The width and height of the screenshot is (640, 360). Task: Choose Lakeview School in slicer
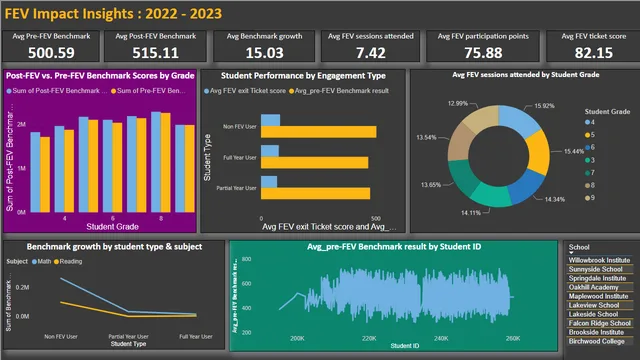tap(594, 305)
